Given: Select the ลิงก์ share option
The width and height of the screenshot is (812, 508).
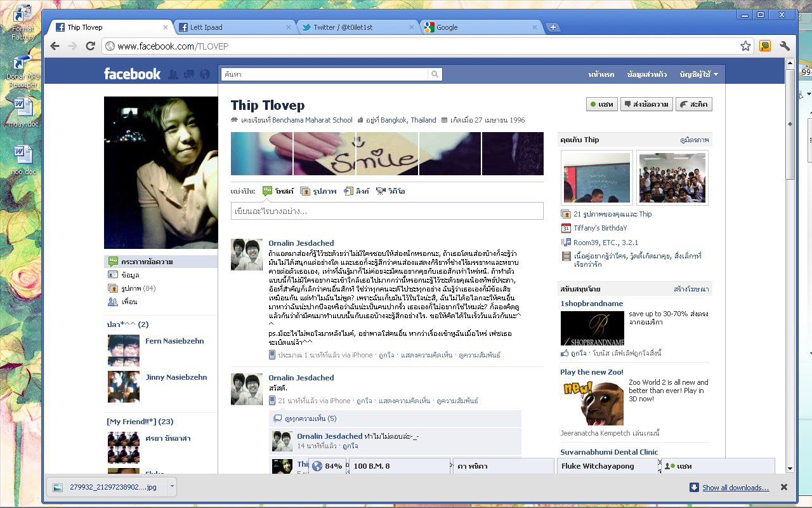Looking at the screenshot, I should [357, 191].
